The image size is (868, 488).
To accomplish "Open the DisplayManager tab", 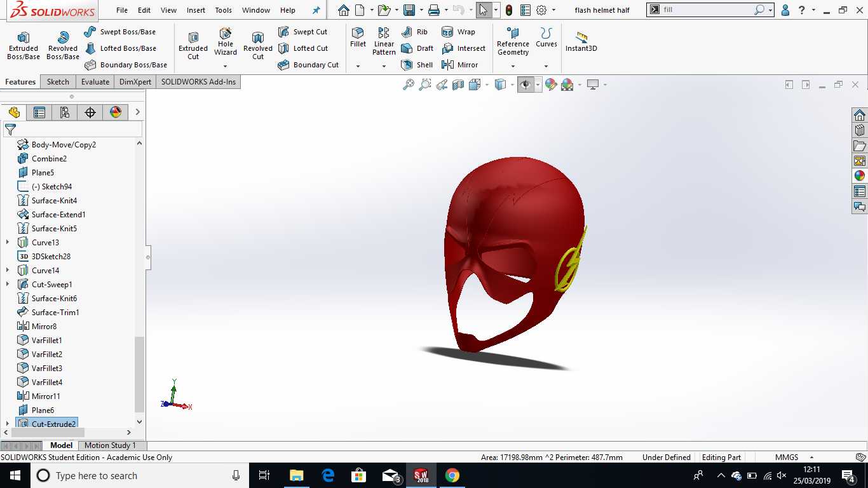I will (116, 112).
